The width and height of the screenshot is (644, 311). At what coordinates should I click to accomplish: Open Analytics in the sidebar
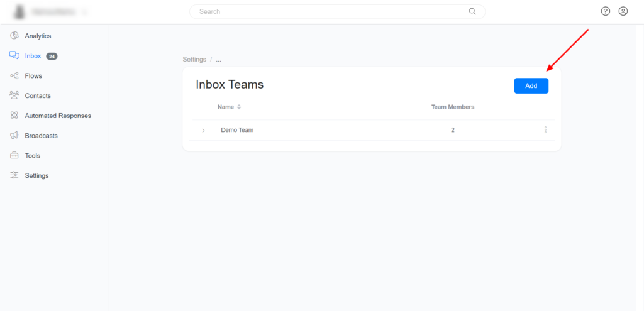38,36
